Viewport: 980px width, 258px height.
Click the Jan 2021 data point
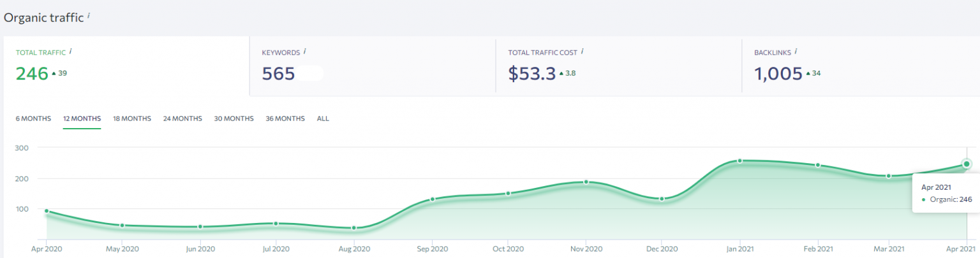[x=740, y=161]
